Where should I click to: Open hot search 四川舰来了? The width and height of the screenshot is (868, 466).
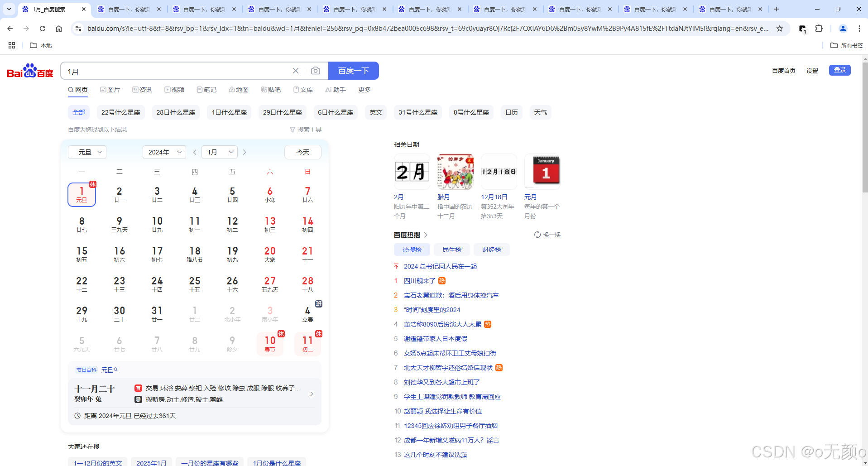coord(420,281)
